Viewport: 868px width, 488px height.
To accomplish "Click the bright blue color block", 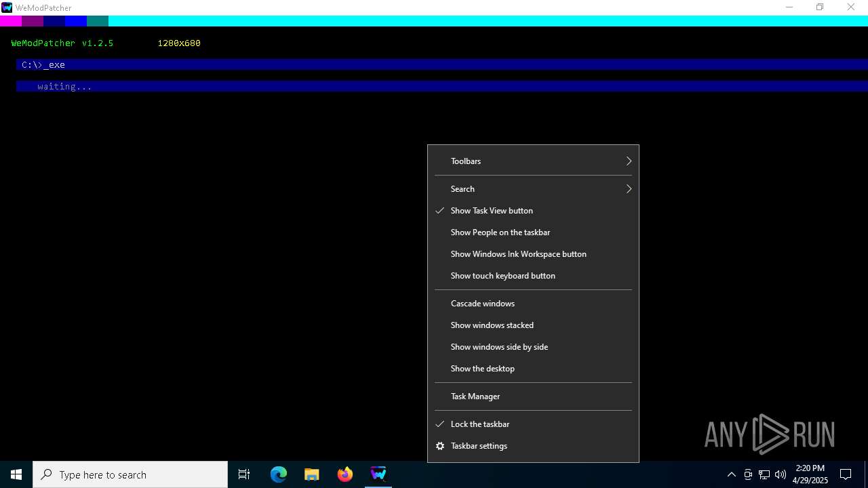I will pos(76,21).
